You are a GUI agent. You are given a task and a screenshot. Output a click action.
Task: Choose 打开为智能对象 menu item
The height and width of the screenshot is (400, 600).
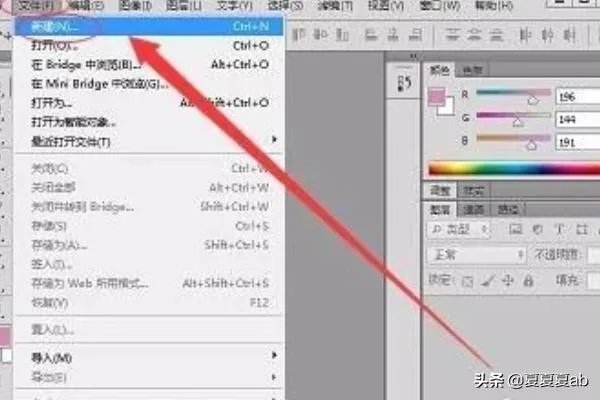149,122
